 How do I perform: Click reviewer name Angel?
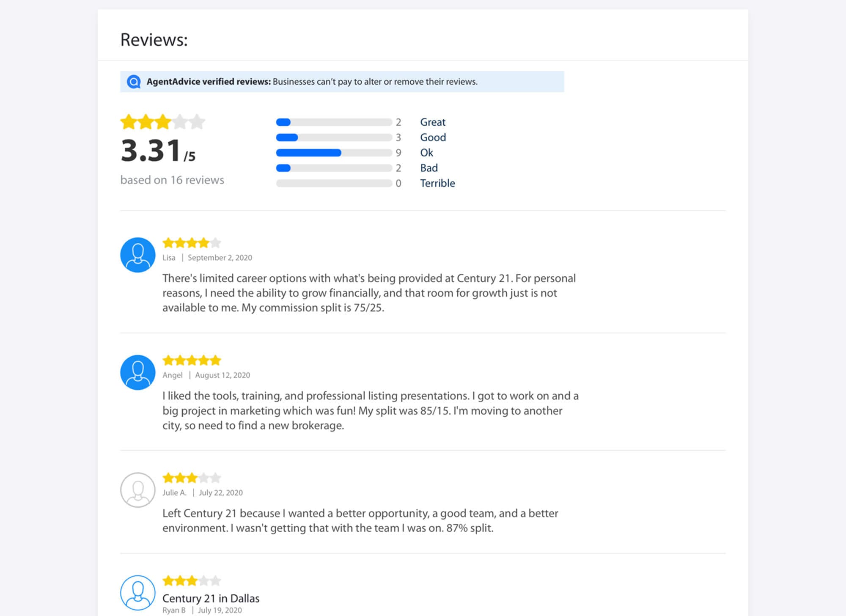pos(173,375)
